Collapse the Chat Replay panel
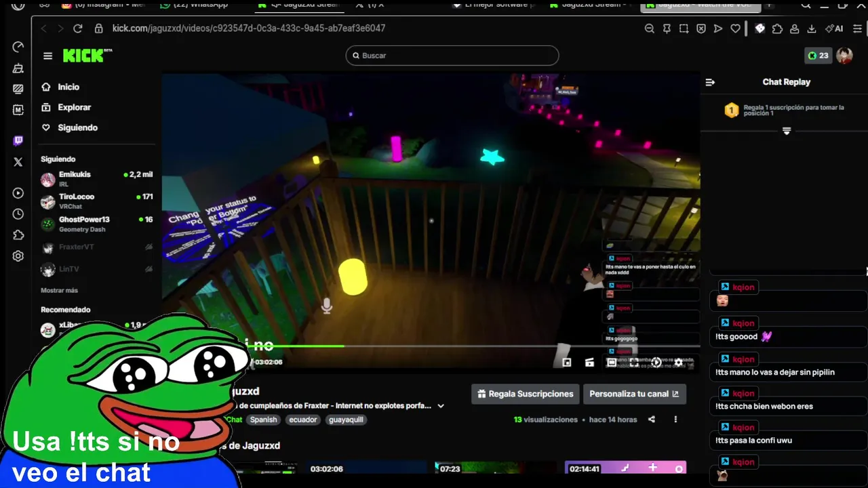The image size is (868, 488). (x=710, y=82)
